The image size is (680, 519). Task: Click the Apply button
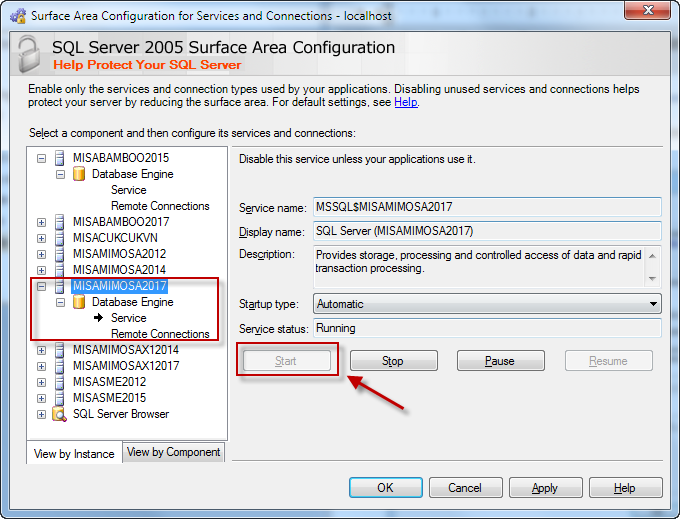[546, 488]
